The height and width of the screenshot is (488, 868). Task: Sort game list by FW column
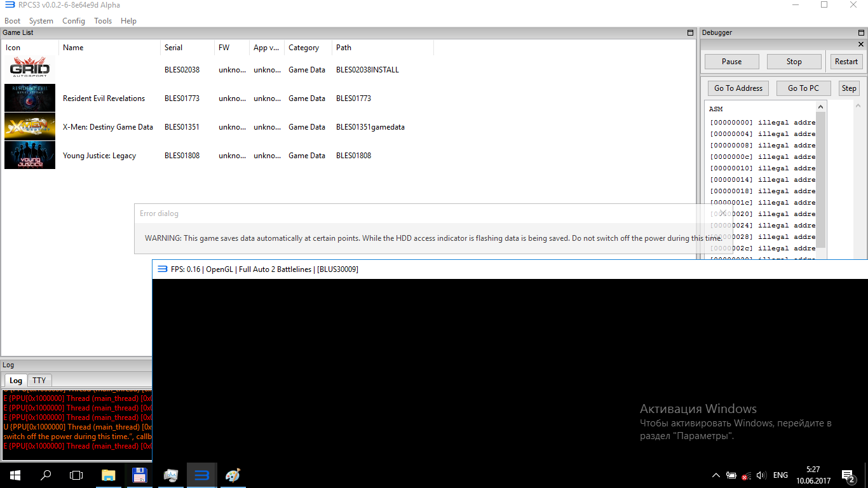click(x=232, y=48)
